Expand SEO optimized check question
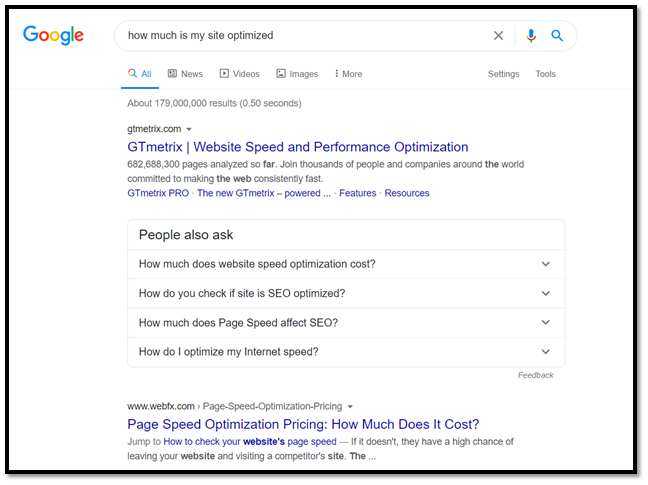Screen dimensions: 648x485 (346, 293)
